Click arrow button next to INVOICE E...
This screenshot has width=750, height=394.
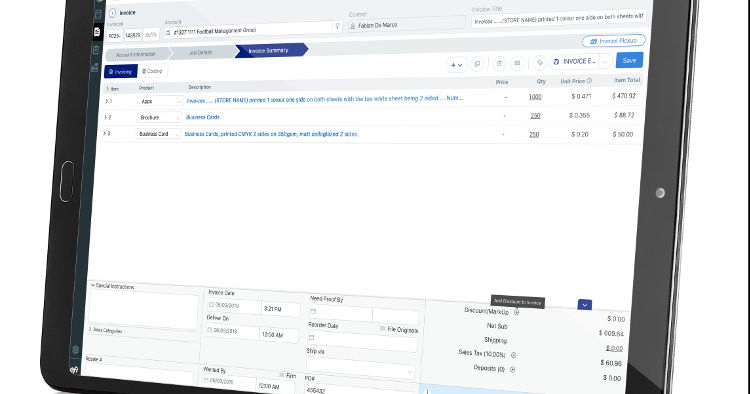[x=606, y=61]
